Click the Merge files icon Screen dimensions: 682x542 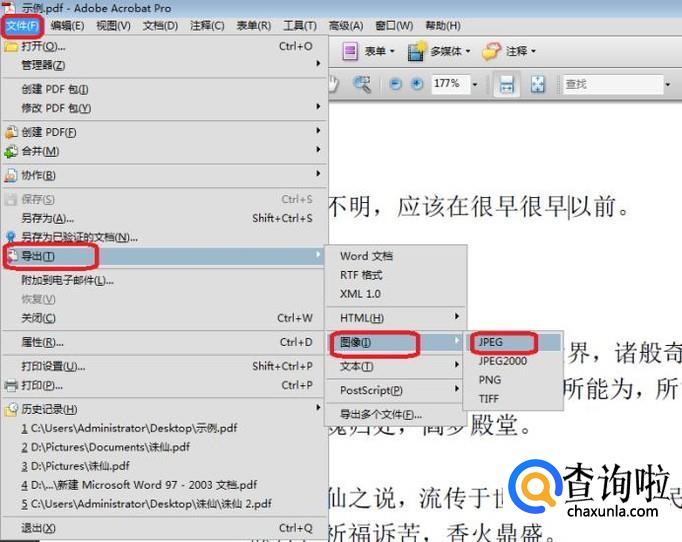tap(11, 151)
